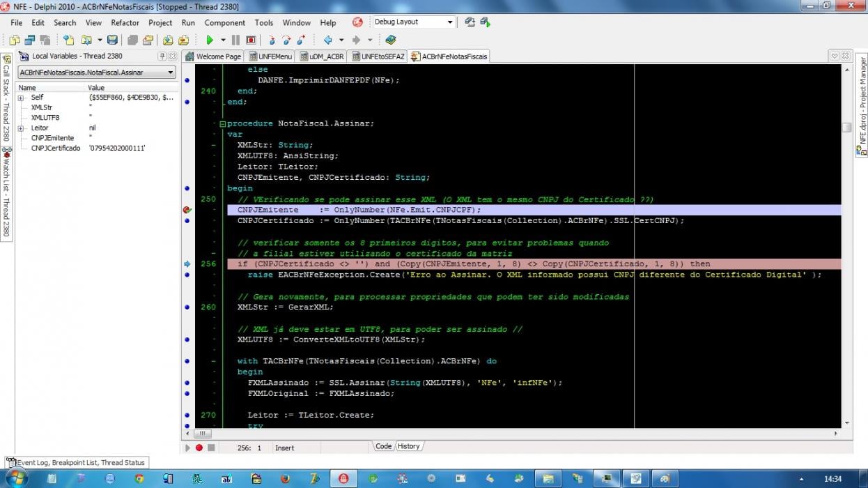Screen dimensions: 868x488
Task: Open the Open Project dropdown arrow
Action: pyautogui.click(x=100, y=40)
